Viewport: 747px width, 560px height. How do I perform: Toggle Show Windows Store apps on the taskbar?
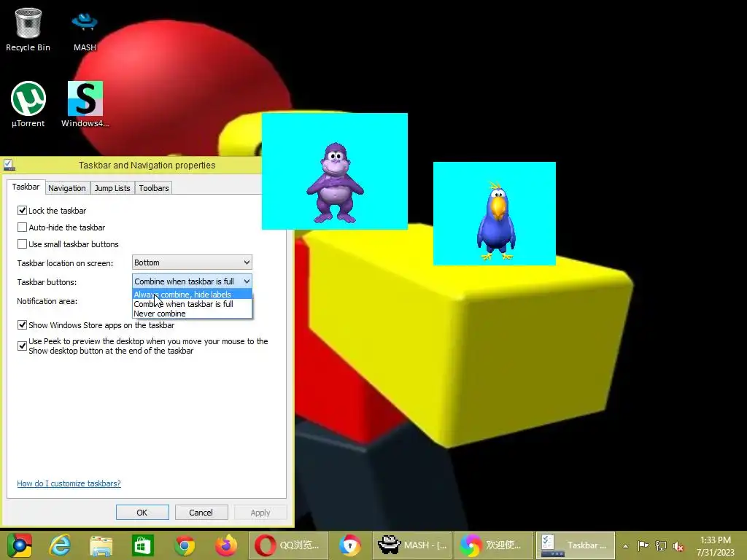point(22,324)
